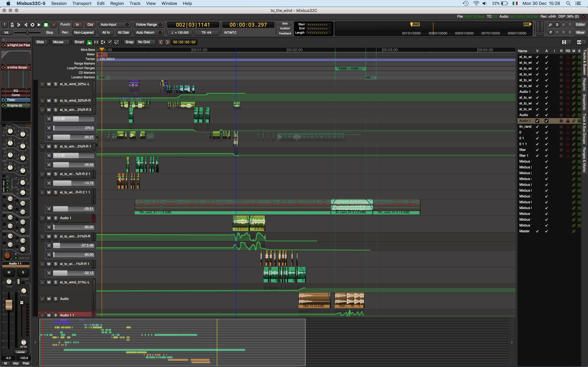588x367 pixels.
Task: Select the Grab hand tool
Action: pyautogui.click(x=89, y=42)
